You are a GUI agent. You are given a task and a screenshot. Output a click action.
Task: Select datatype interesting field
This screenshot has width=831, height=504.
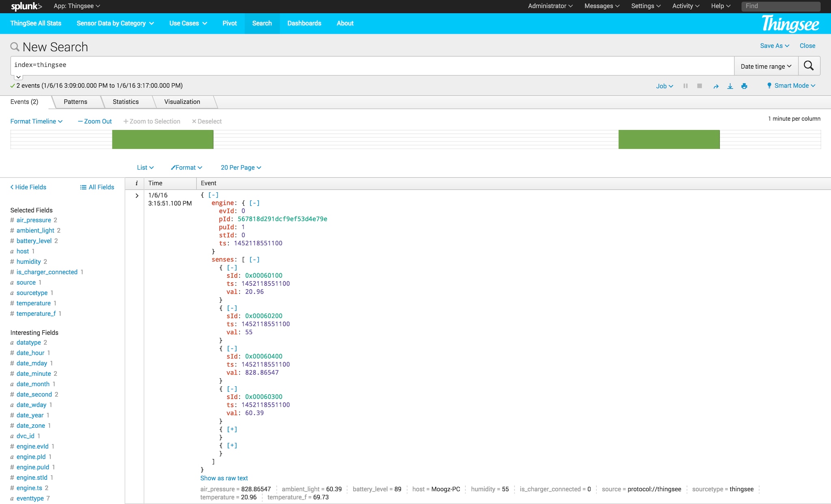pos(29,342)
